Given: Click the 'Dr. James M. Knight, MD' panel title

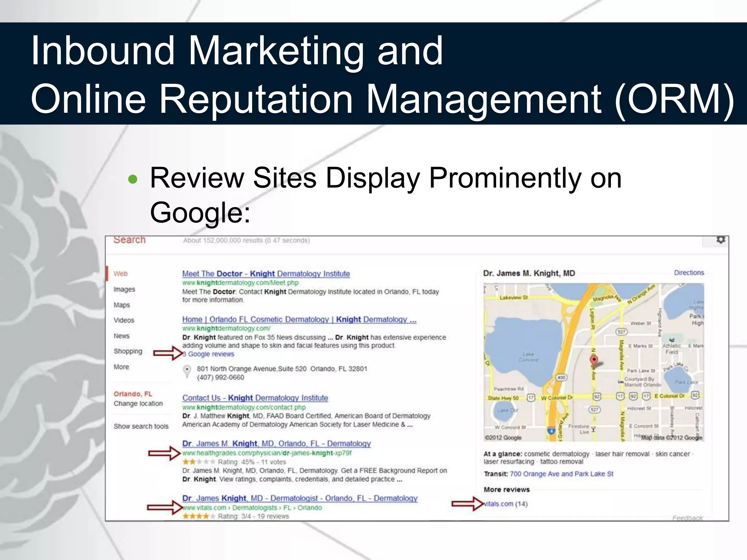Looking at the screenshot, I should [x=529, y=273].
